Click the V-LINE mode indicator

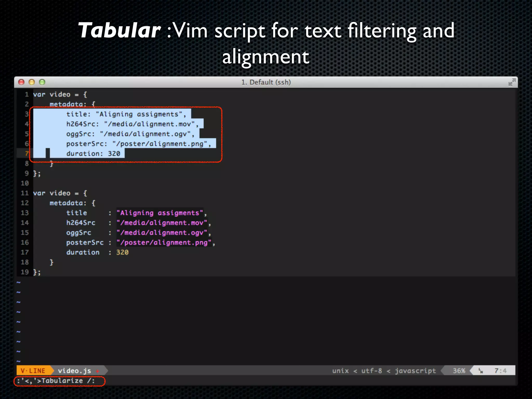tap(33, 371)
